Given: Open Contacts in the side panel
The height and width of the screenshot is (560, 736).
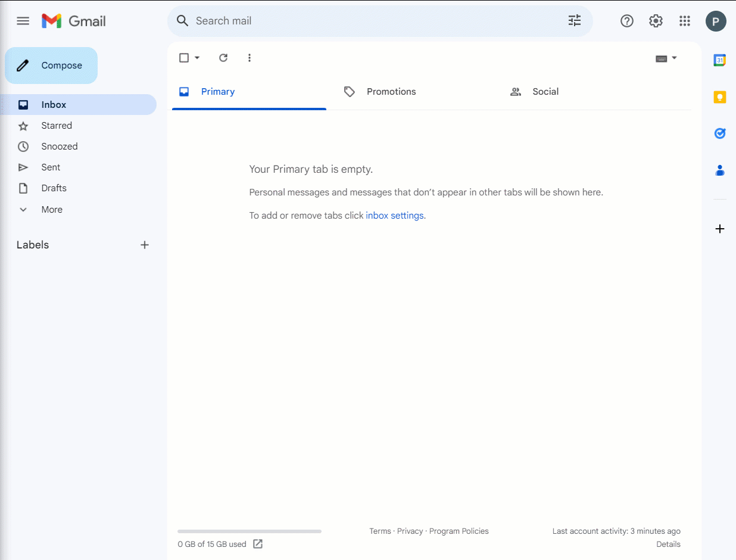Looking at the screenshot, I should pyautogui.click(x=719, y=170).
